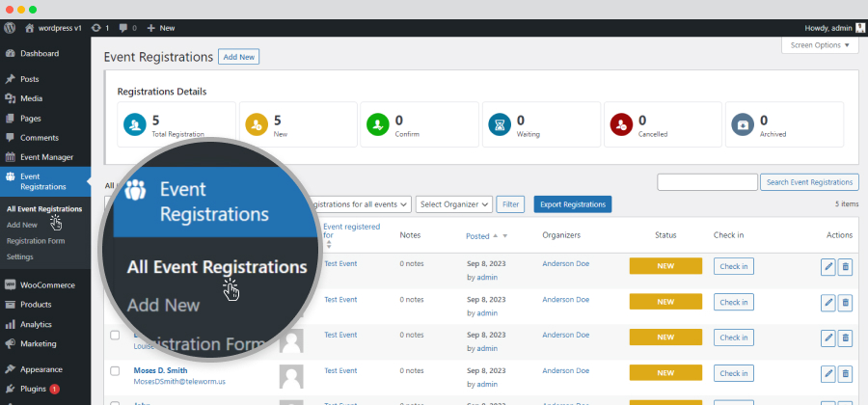
Task: Open the Moses D. Smith name link
Action: 160,370
